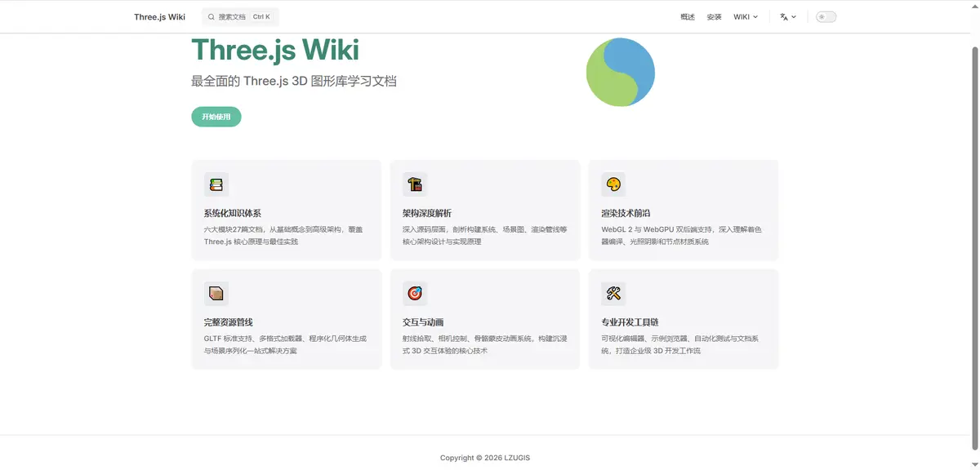980x470 pixels.
Task: Click the Three.js Wiki site title link
Action: (159, 16)
